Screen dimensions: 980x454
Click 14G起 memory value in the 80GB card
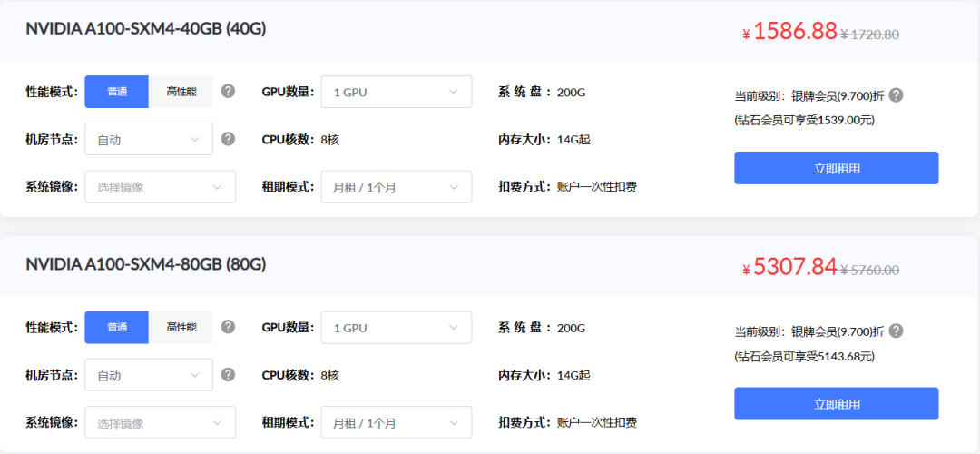[x=573, y=375]
